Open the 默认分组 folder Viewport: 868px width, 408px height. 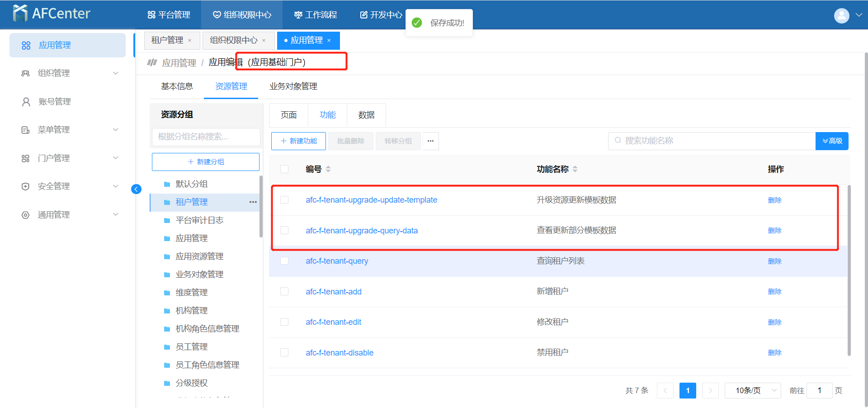point(191,184)
